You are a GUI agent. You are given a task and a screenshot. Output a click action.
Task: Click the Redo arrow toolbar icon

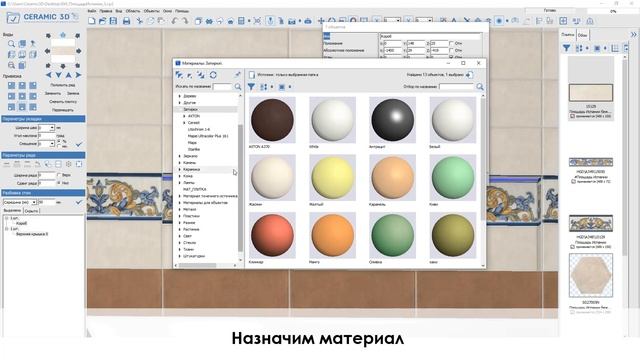coord(185,20)
